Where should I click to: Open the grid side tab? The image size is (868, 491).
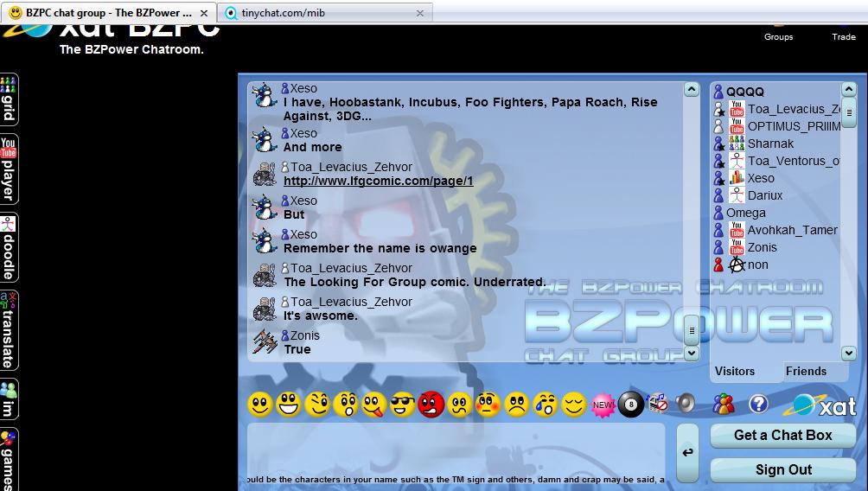click(9, 99)
